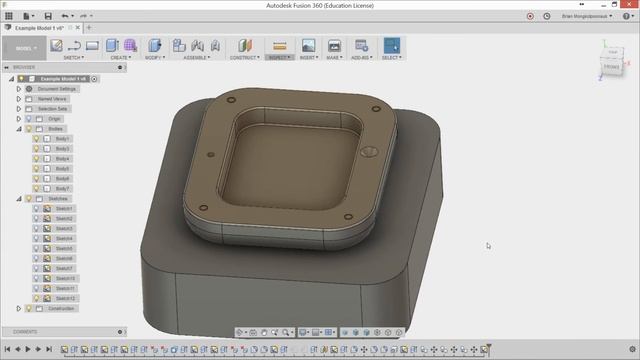Click the New Component Assemble icon

click(x=179, y=45)
